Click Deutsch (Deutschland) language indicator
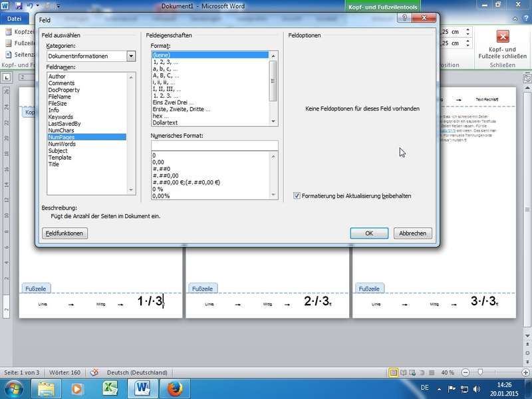532x399 pixels. (x=137, y=372)
